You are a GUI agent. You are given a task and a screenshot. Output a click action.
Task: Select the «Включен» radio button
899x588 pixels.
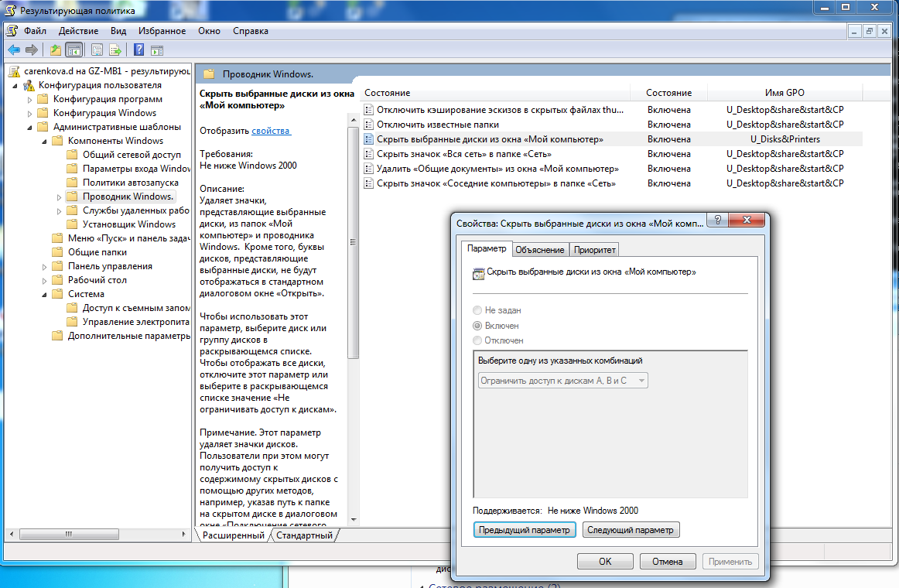pos(477,326)
